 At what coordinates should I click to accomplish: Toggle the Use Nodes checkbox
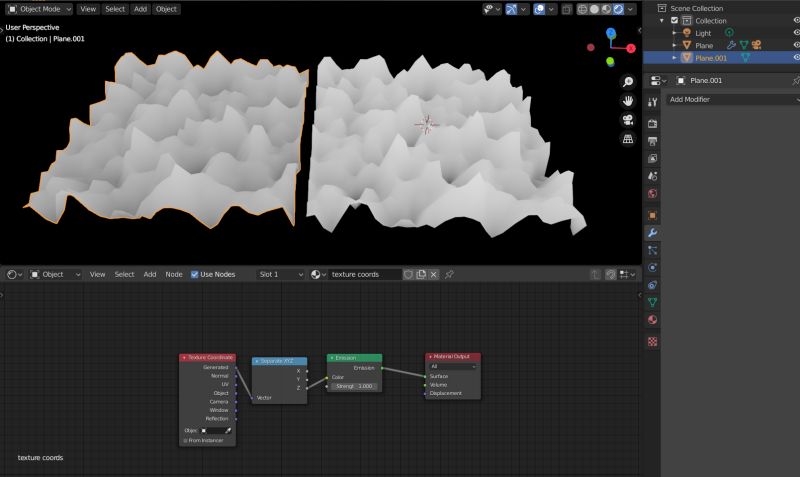pyautogui.click(x=194, y=274)
